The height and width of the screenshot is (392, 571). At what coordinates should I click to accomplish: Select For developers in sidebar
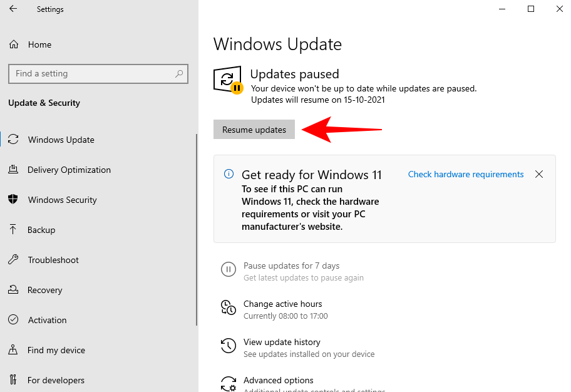click(56, 380)
